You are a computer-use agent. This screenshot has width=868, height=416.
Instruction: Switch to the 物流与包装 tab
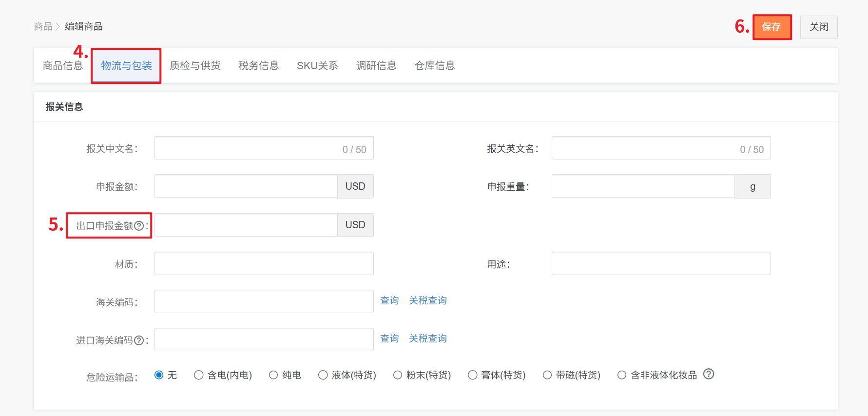click(126, 66)
